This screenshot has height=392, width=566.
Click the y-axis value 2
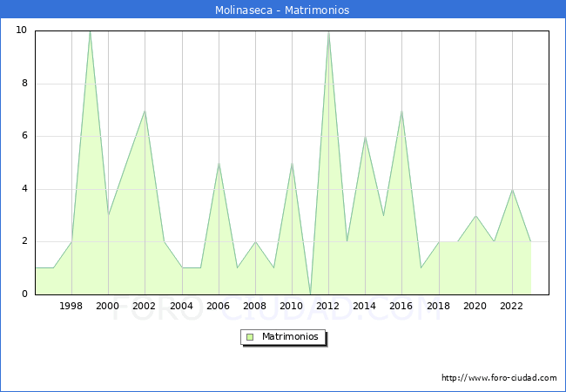[x=24, y=241]
